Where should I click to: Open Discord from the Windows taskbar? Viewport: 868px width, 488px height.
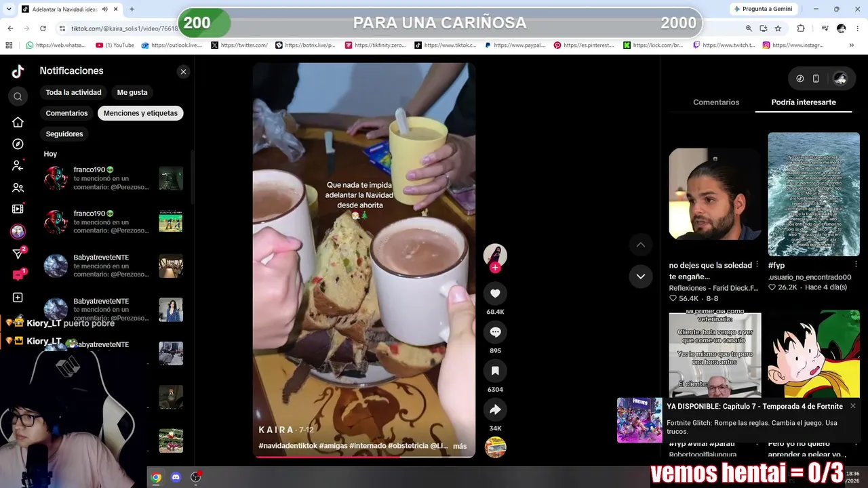[176, 477]
